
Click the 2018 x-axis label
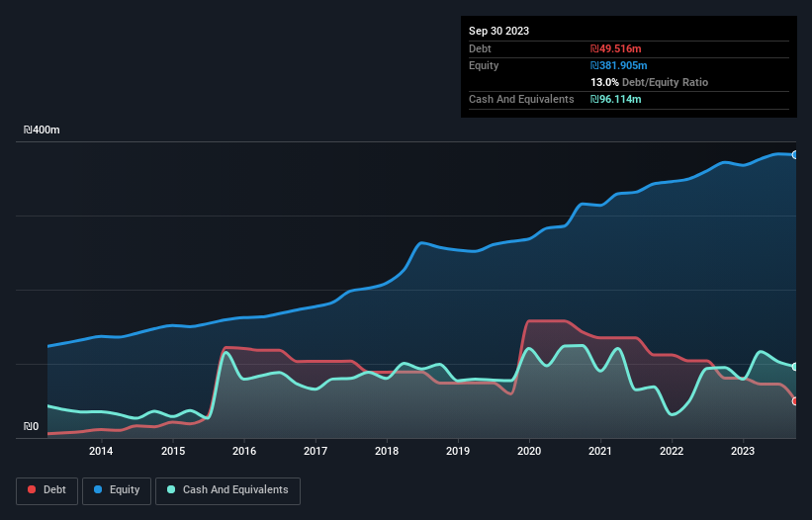(x=387, y=451)
